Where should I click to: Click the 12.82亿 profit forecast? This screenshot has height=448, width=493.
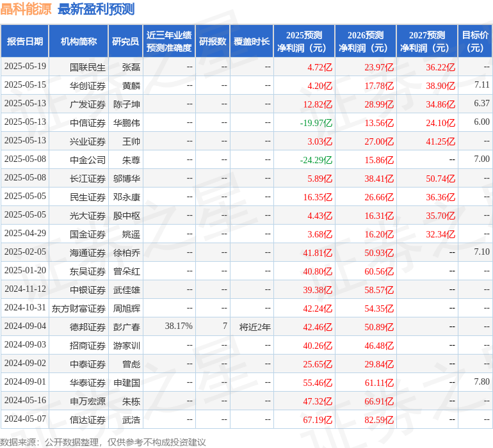tap(318, 104)
